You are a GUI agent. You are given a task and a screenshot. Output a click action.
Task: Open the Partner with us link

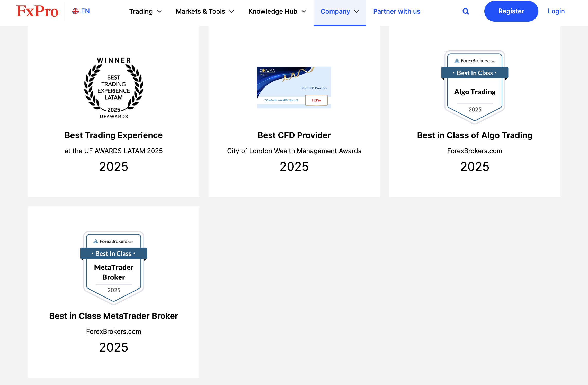(396, 12)
